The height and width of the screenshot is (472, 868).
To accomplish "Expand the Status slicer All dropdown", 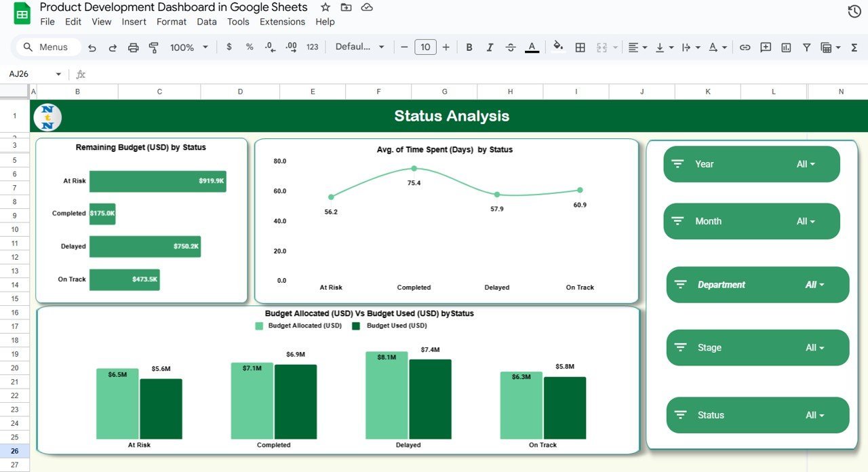I will (x=816, y=415).
